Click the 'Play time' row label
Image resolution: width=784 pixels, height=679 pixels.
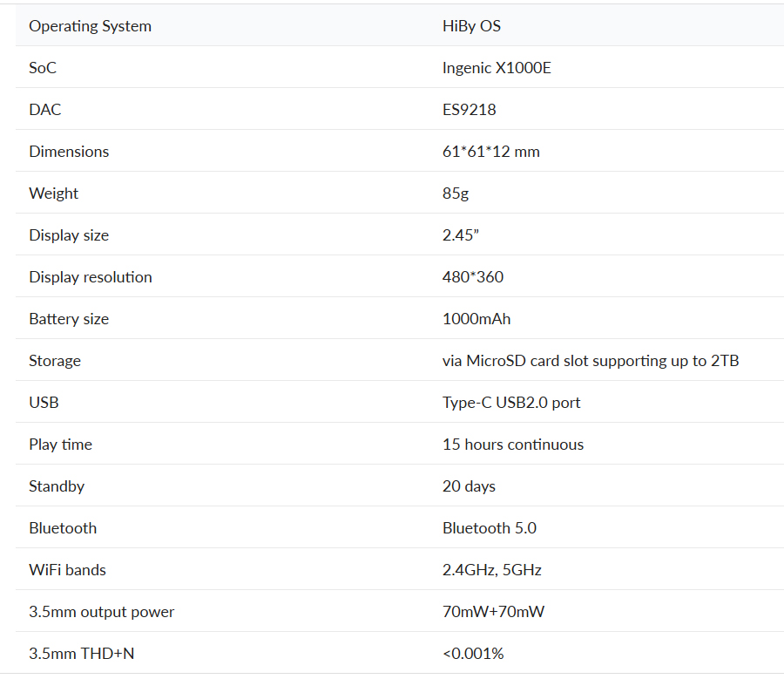(x=60, y=445)
